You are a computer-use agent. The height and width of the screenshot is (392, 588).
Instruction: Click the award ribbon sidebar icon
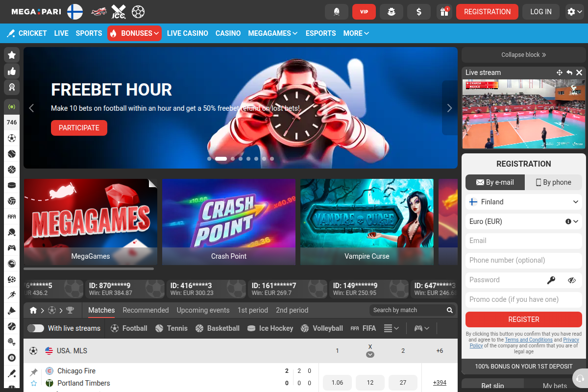pos(12,87)
